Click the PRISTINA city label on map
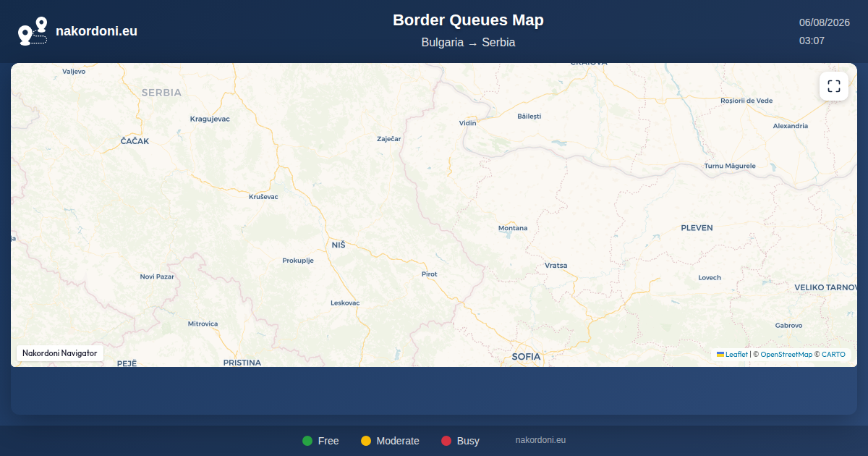 242,363
